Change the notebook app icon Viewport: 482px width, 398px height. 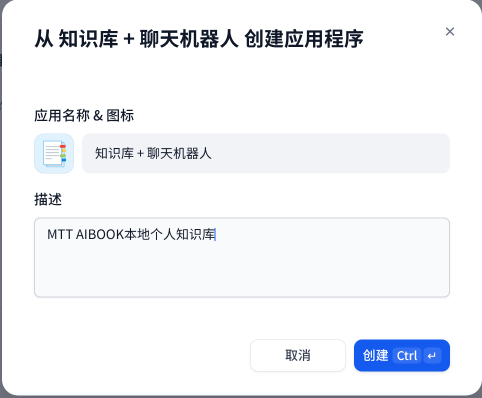[54, 154]
